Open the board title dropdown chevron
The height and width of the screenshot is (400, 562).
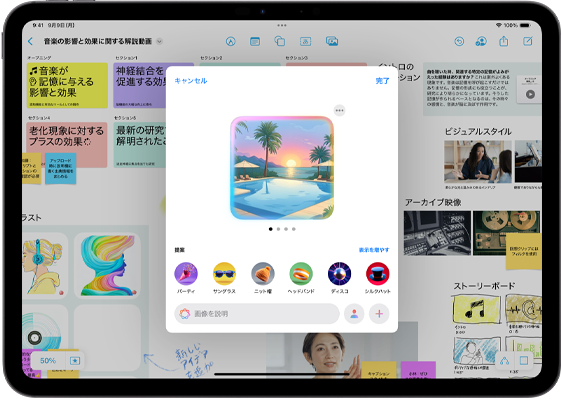click(x=159, y=42)
